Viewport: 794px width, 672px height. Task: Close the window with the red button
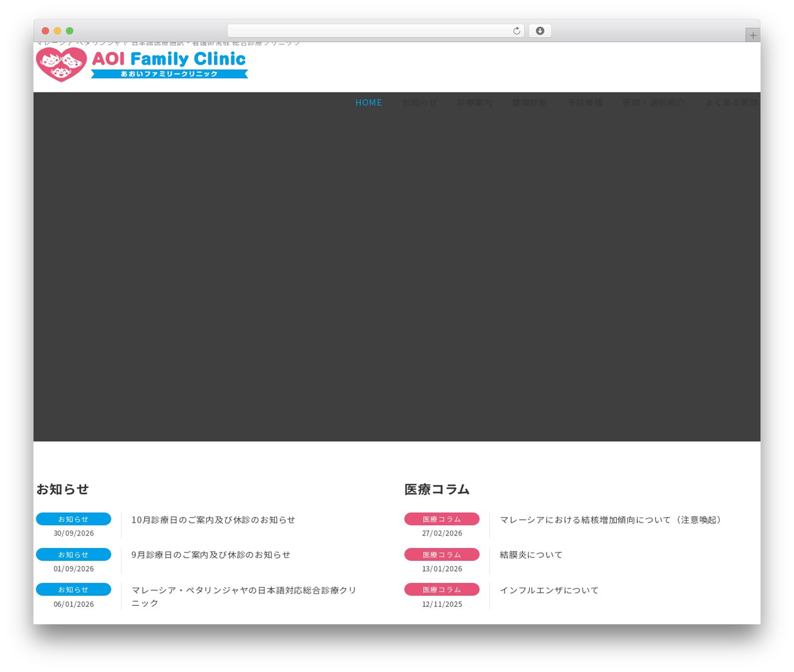pos(45,31)
